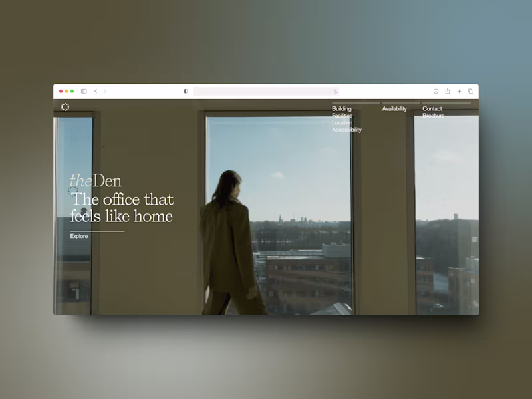
Task: Open the Contact menu item
Action: (432, 108)
